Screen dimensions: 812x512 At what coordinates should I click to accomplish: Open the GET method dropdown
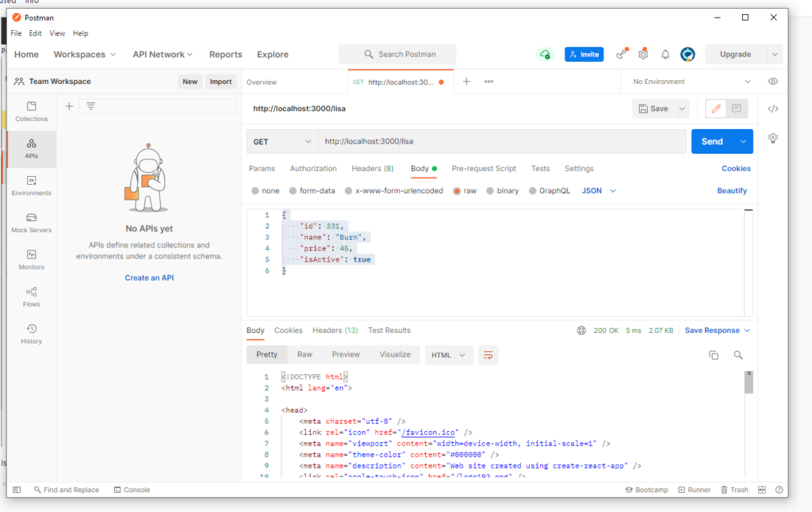point(282,141)
